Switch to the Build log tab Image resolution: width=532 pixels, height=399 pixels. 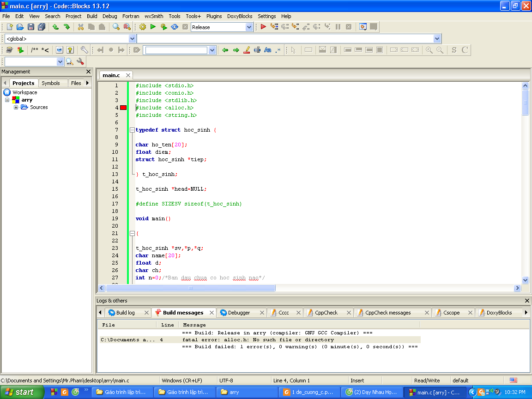pyautogui.click(x=125, y=313)
